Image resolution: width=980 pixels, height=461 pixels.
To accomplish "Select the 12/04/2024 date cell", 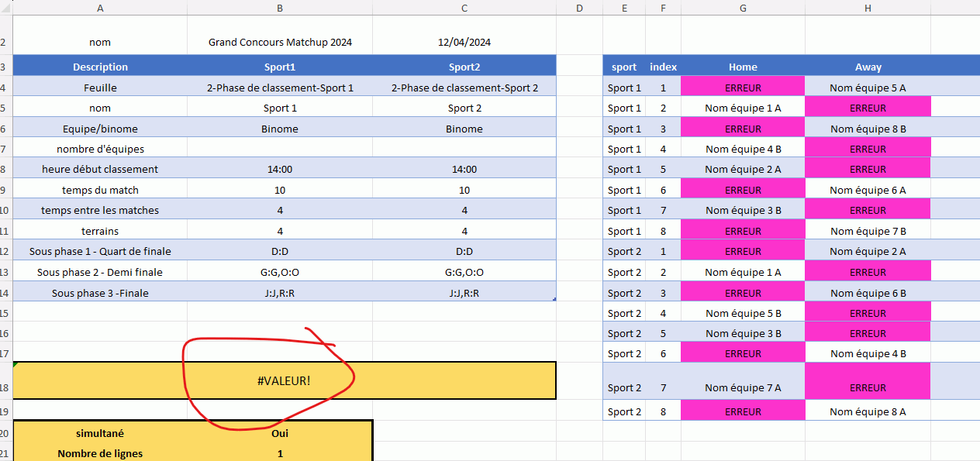I will point(464,43).
